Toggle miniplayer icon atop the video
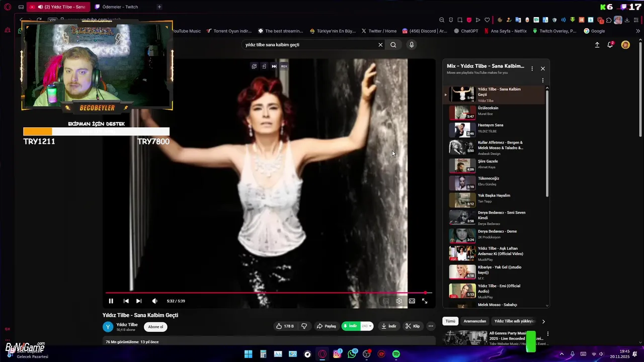This screenshot has height=362, width=644. tap(254, 66)
